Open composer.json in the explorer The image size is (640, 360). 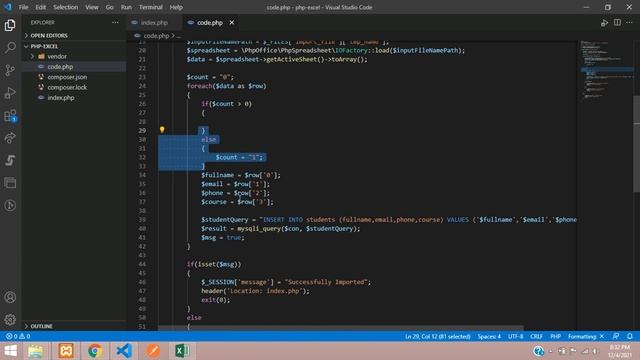coord(73,77)
